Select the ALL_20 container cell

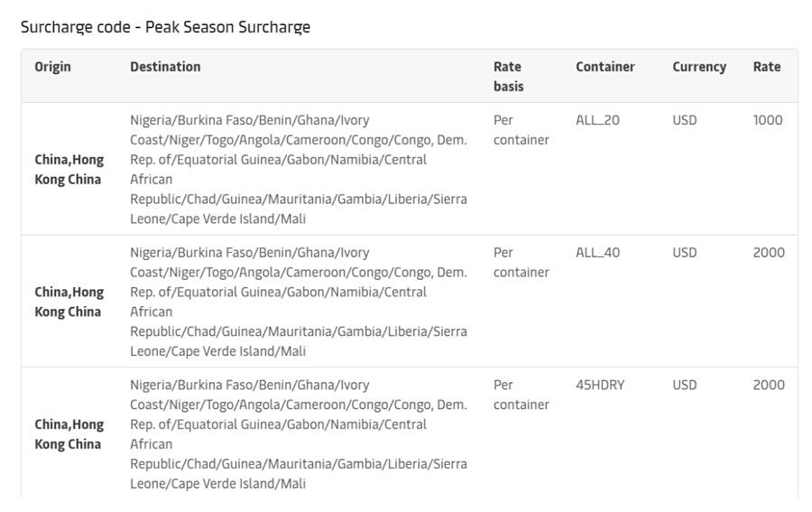coord(597,120)
